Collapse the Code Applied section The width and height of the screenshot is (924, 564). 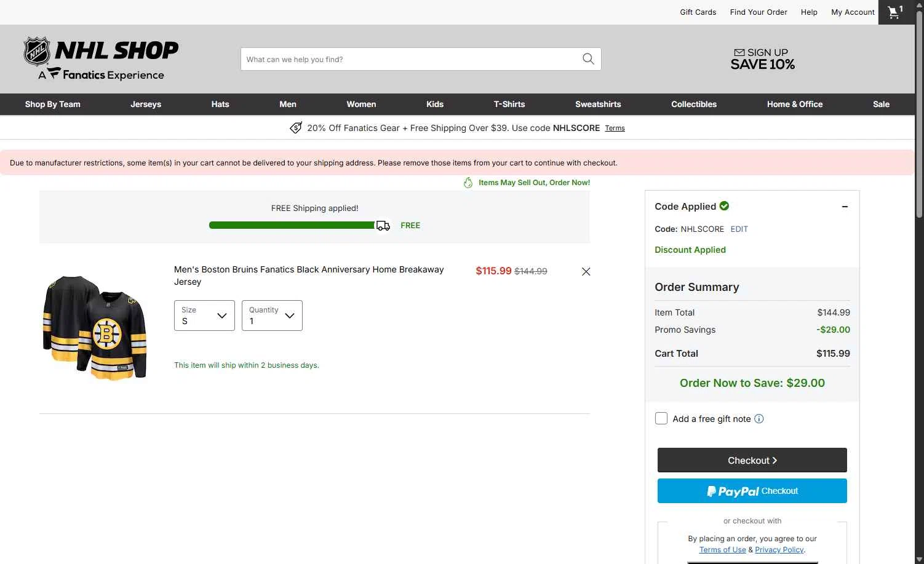coord(845,207)
